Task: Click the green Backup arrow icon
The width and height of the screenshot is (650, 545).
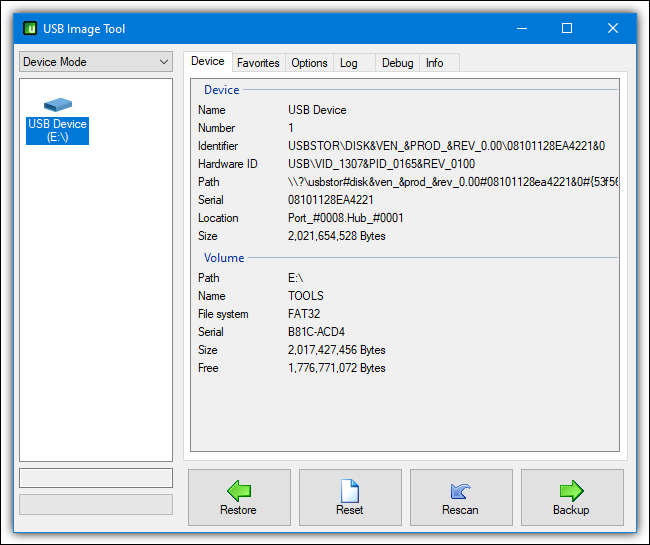Action: tap(571, 490)
